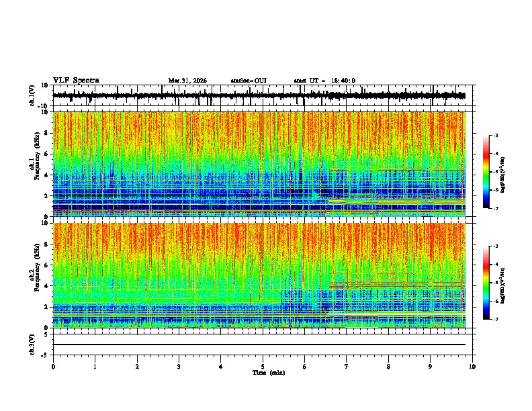Click the "8" kHz tick of ch.1 spectrogram
Image resolution: width=532 pixels, height=411 pixels.
[46, 133]
